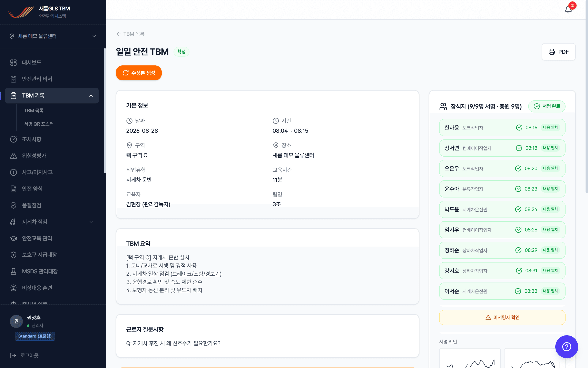This screenshot has height=368, width=588.
Task: Click the 안전교육 관리 graduation cap icon
Action: (x=13, y=238)
